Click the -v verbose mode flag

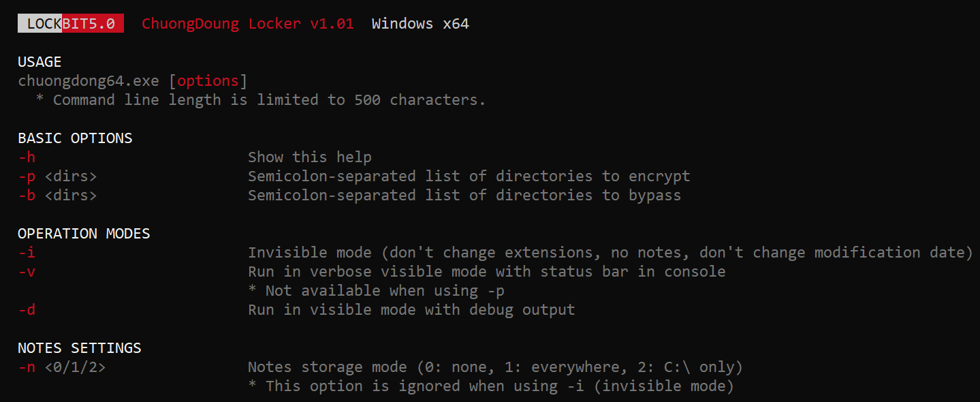pos(27,272)
